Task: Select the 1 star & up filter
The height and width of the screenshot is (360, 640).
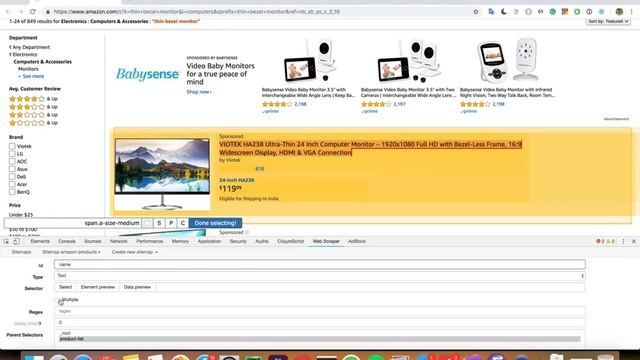Action: [33, 123]
